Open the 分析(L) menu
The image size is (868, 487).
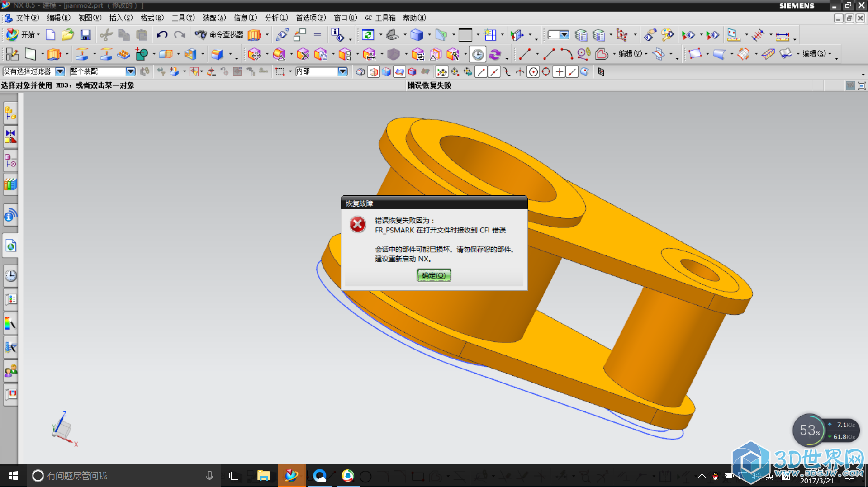pos(276,18)
